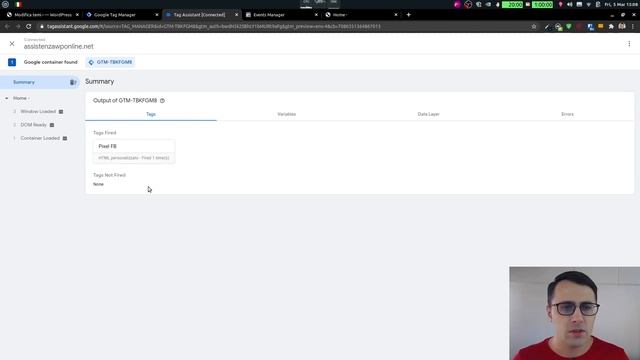Switch to the Variables tab
The height and width of the screenshot is (360, 640).
coord(287,114)
